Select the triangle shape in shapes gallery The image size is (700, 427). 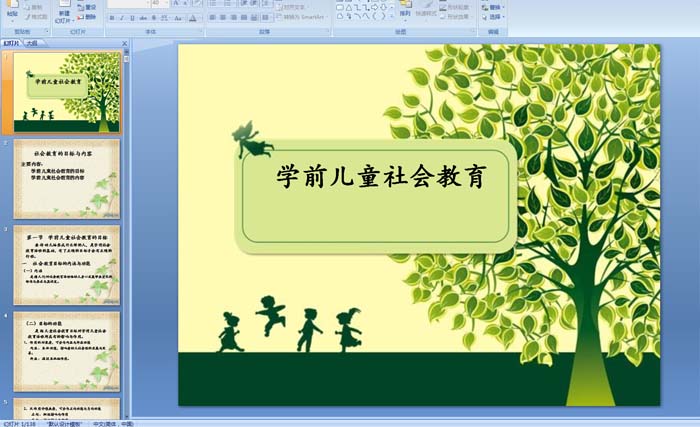[x=349, y=8]
